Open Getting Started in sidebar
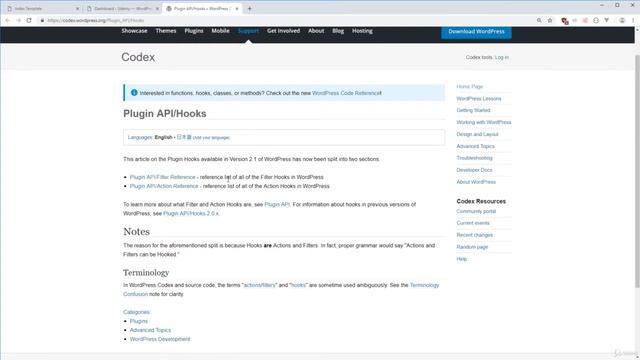Image resolution: width=640 pixels, height=360 pixels. click(x=473, y=111)
